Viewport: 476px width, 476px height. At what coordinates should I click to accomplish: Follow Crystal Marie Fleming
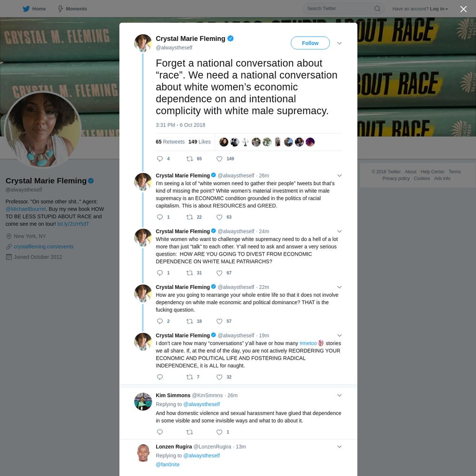310,43
